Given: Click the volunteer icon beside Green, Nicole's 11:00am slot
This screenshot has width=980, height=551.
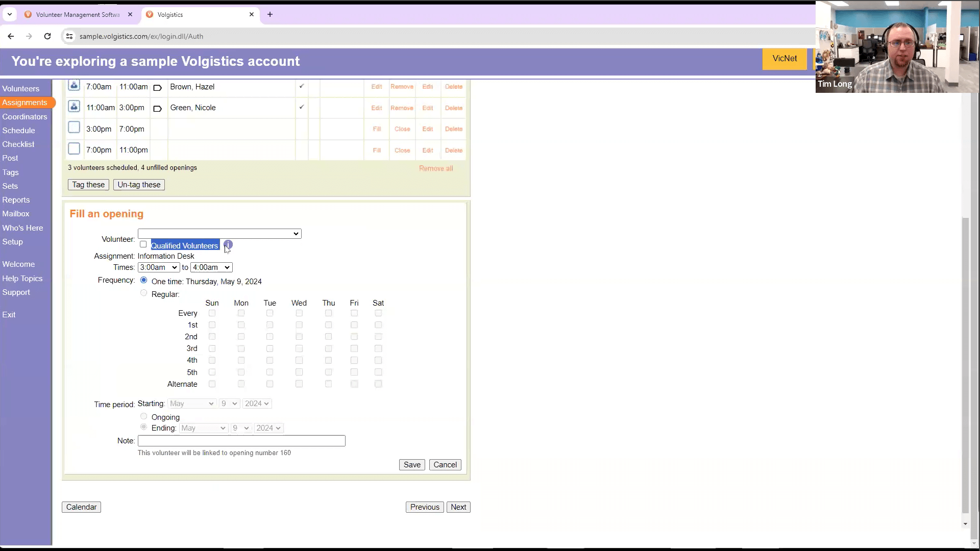Looking at the screenshot, I should [74, 107].
